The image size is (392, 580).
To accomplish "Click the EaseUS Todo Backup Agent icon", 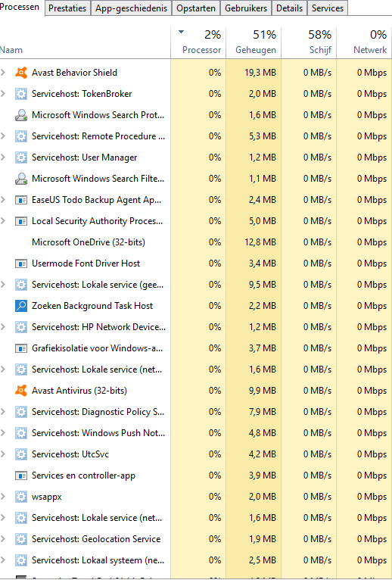I will [21, 200].
